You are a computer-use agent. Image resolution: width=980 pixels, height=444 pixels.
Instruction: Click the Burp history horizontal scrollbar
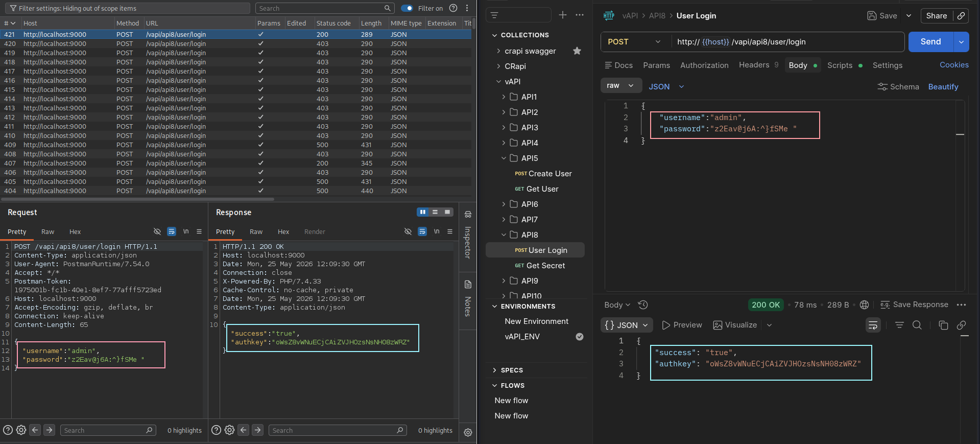pyautogui.click(x=138, y=199)
